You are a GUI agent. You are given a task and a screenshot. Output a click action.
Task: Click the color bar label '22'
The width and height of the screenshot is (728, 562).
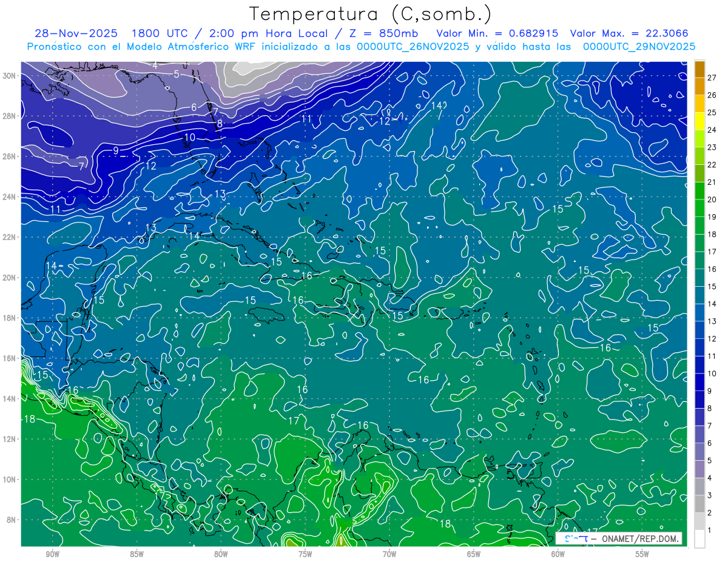712,164
